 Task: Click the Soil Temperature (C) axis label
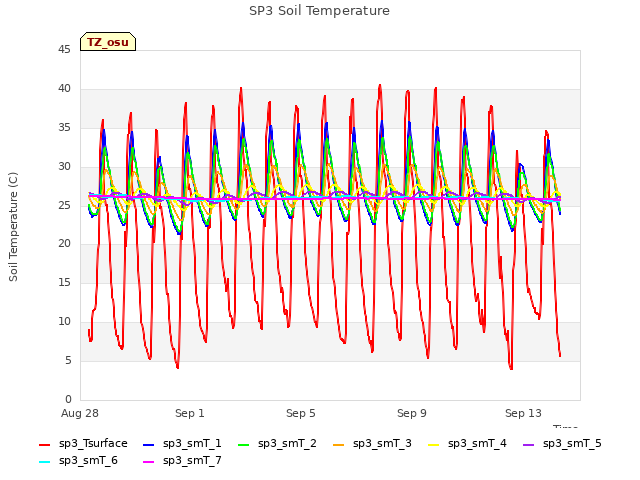[x=13, y=227]
